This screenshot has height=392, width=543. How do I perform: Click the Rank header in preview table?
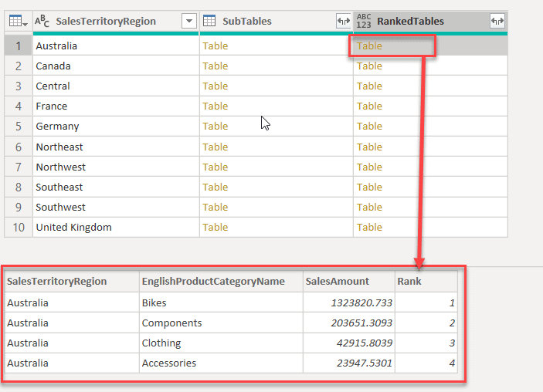[409, 282]
